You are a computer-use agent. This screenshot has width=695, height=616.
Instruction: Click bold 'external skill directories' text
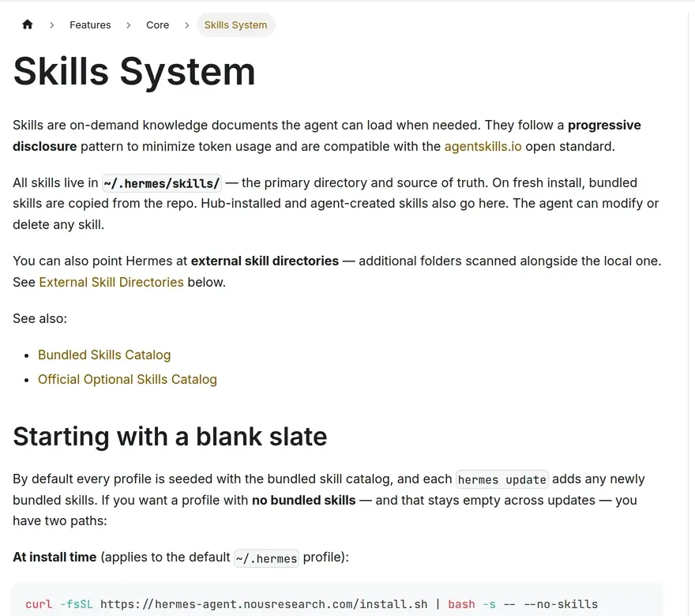pyautogui.click(x=265, y=261)
